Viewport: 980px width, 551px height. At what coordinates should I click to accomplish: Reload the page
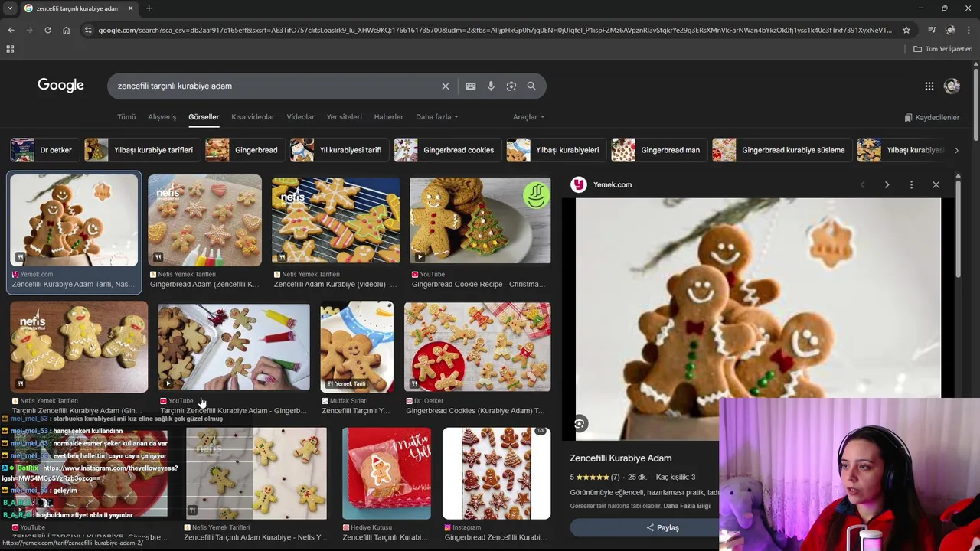pyautogui.click(x=47, y=30)
